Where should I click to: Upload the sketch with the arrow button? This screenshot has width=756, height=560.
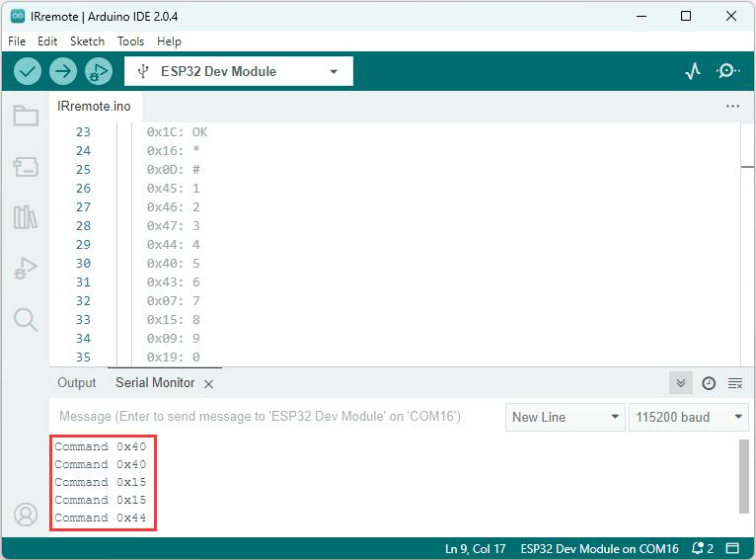coord(63,71)
